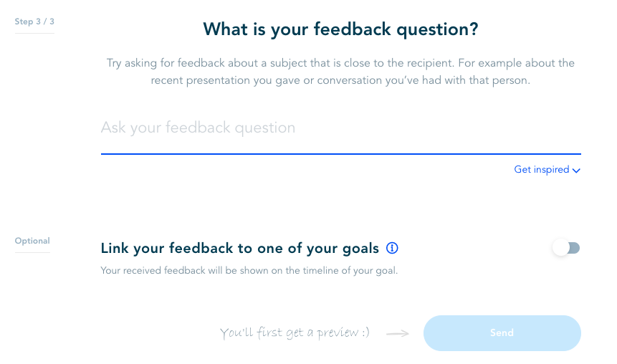Click Link your feedback to one of your goals
617x364 pixels.
coord(239,249)
